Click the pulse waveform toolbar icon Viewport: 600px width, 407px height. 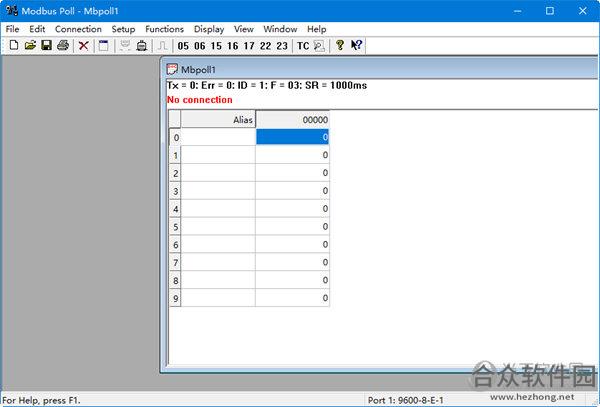click(x=162, y=46)
